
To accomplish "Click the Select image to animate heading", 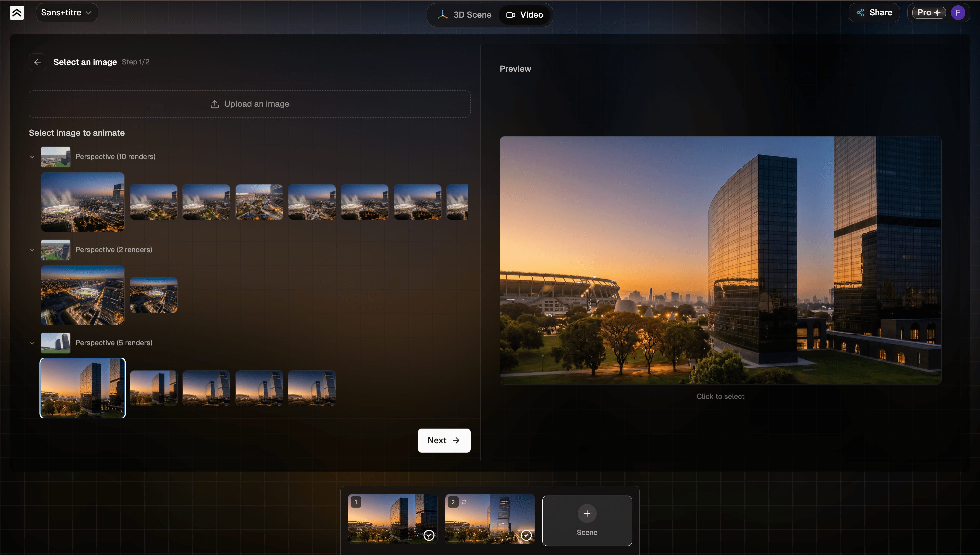I will [77, 133].
